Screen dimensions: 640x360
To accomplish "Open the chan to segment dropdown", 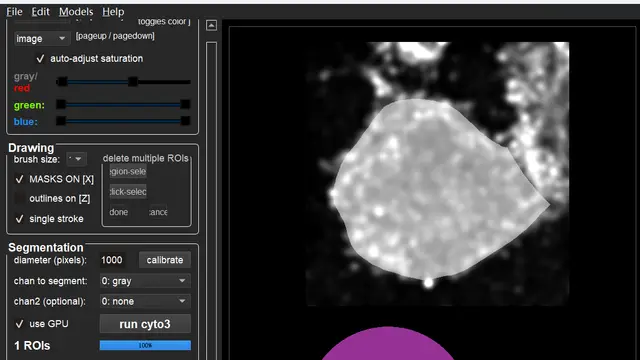I will point(145,281).
